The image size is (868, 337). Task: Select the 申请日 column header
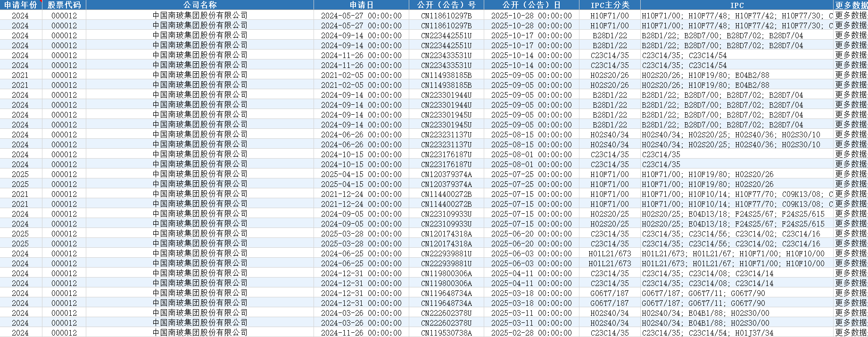(x=361, y=5)
